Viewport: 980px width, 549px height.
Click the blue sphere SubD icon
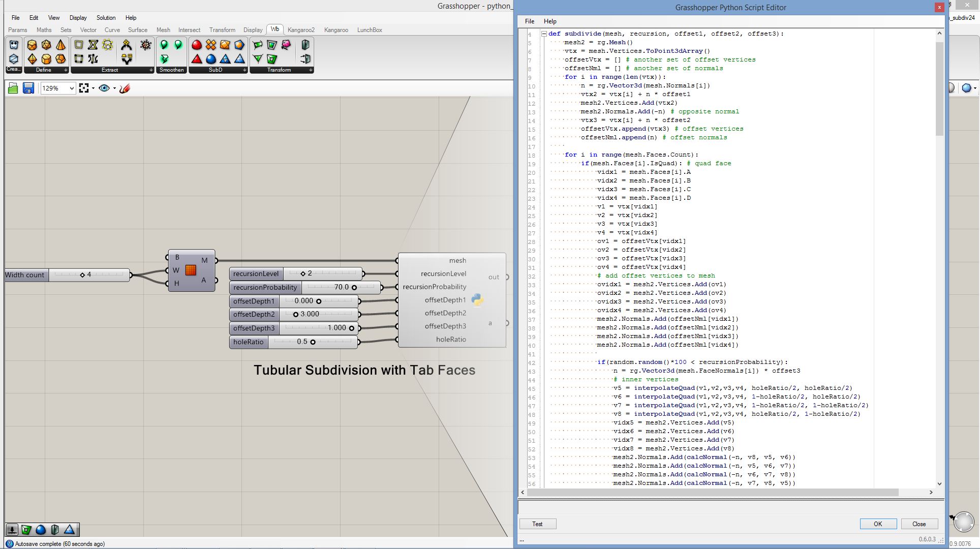(x=211, y=59)
